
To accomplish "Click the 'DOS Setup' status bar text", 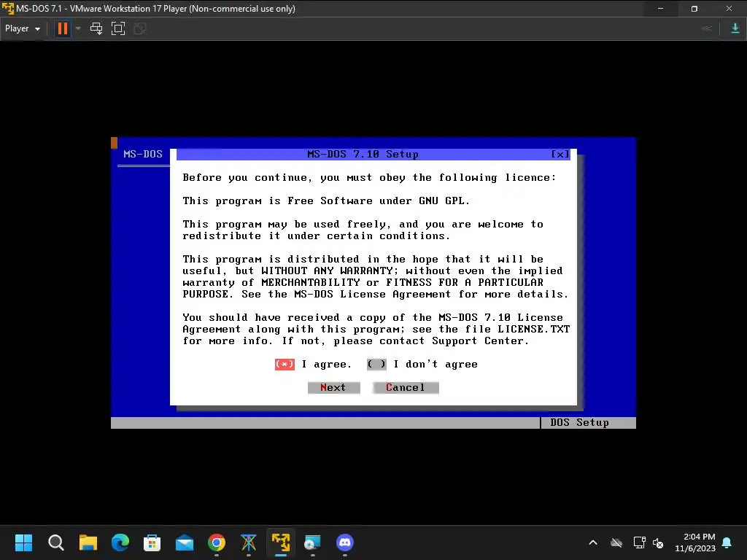I will point(579,422).
